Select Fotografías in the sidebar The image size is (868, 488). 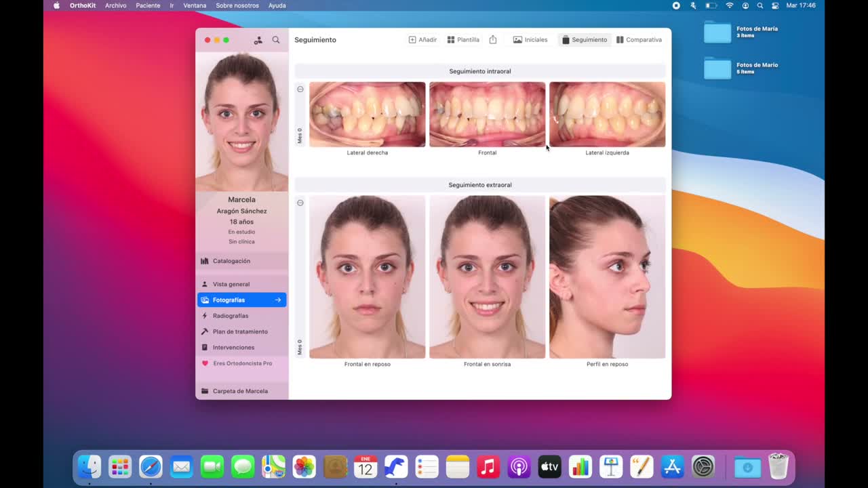pos(242,300)
